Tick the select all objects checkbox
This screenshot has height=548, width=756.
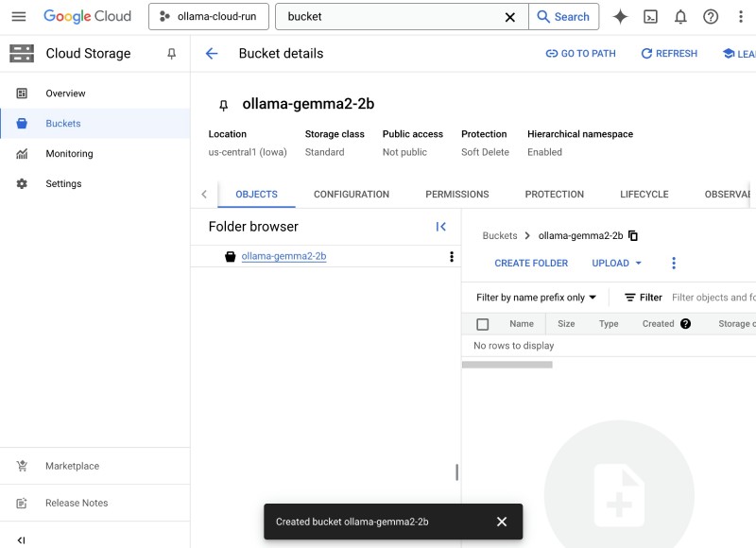pos(483,324)
